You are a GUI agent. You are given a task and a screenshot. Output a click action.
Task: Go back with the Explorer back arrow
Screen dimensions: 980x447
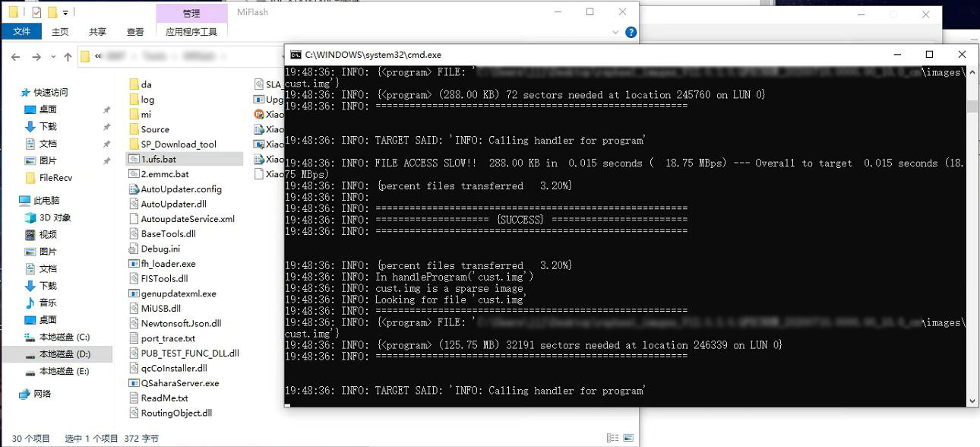(x=16, y=57)
